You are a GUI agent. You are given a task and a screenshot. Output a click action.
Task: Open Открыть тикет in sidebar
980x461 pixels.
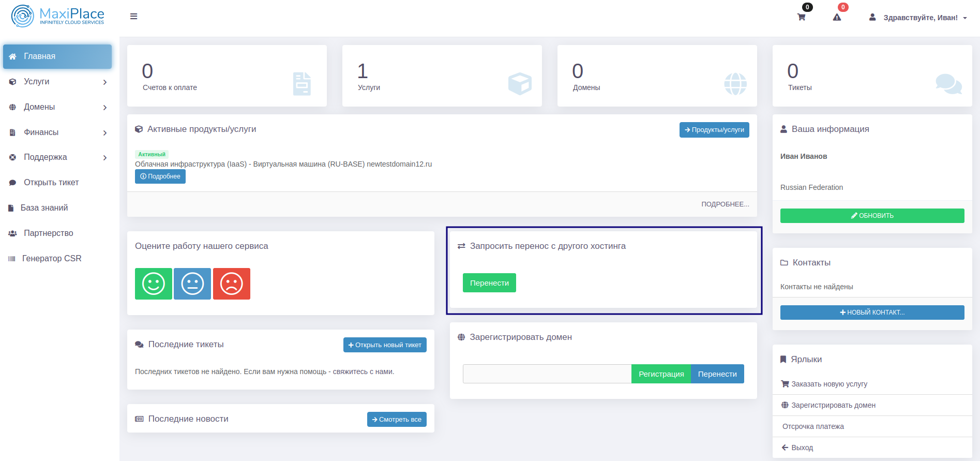(x=57, y=183)
